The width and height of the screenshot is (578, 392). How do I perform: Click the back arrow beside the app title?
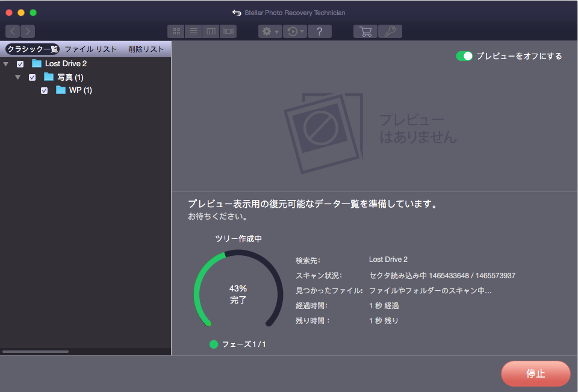pos(236,13)
